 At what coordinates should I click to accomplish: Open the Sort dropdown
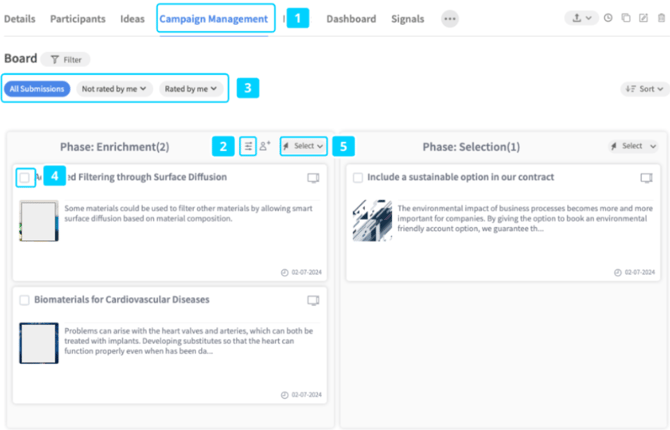(644, 89)
